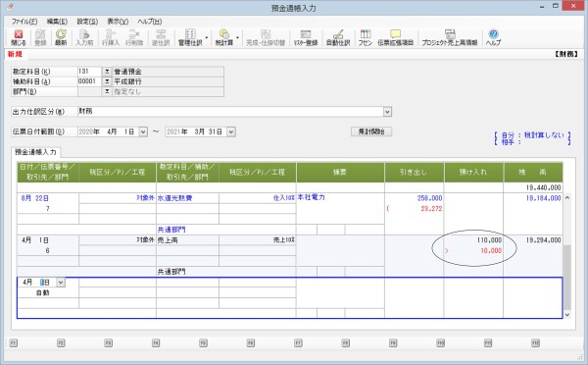Click the F12 function key button
588x365 pixels.
[535, 342]
